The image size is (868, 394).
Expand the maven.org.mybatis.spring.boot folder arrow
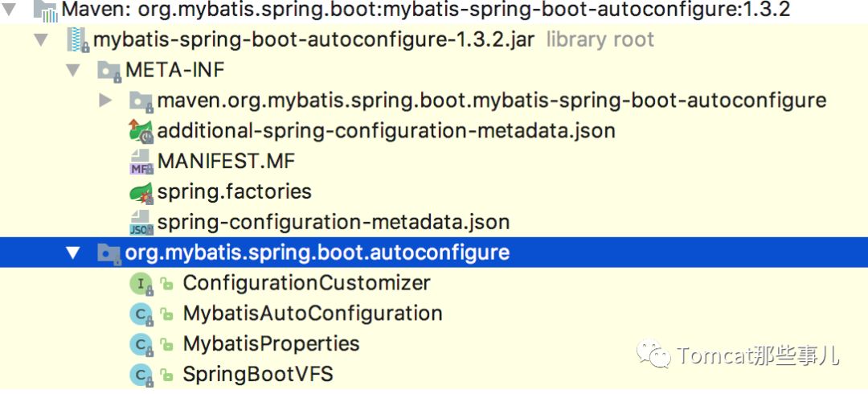pyautogui.click(x=105, y=101)
